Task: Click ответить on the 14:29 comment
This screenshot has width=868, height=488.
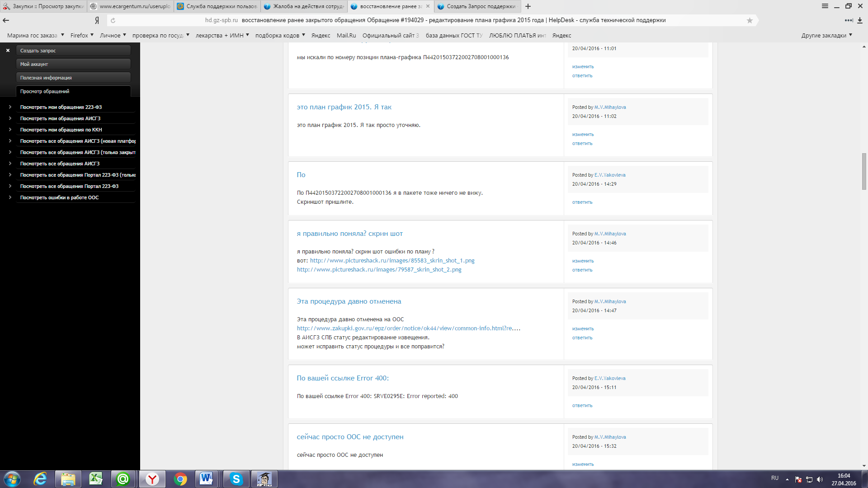Action: 582,202
